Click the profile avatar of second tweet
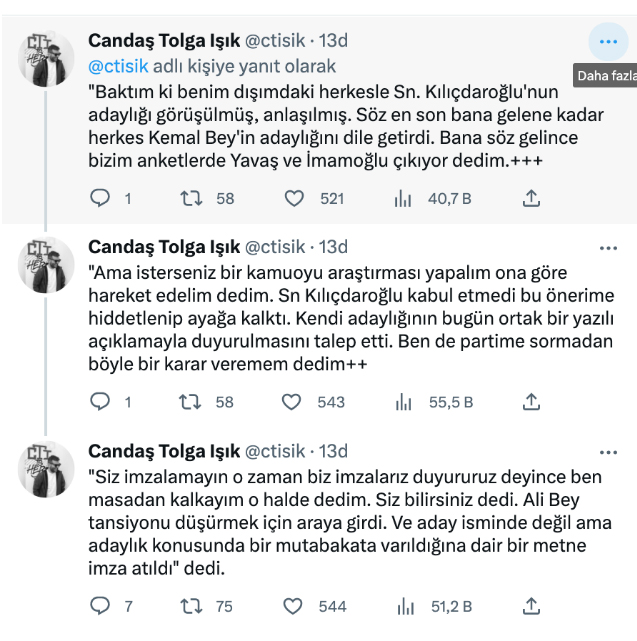This screenshot has width=637, height=641. tap(48, 265)
